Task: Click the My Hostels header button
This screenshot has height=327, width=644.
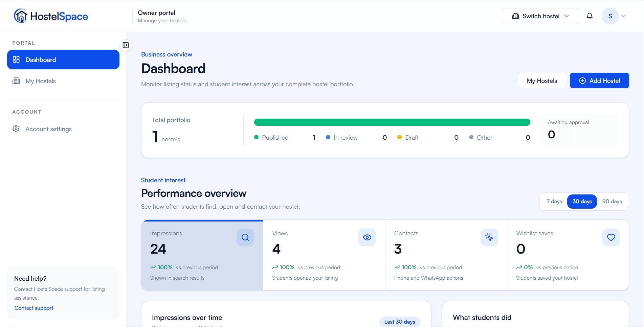Action: 542,80
